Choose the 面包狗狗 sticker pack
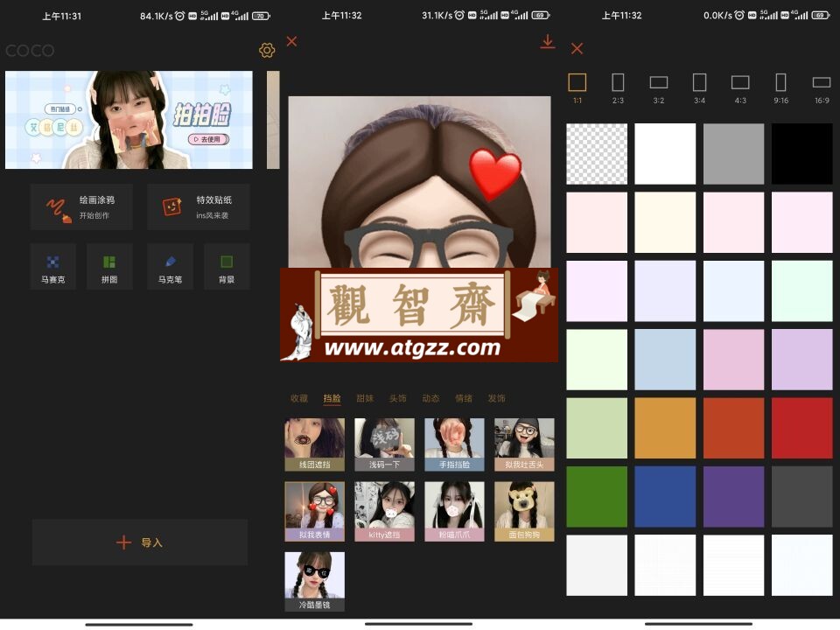 pyautogui.click(x=524, y=512)
